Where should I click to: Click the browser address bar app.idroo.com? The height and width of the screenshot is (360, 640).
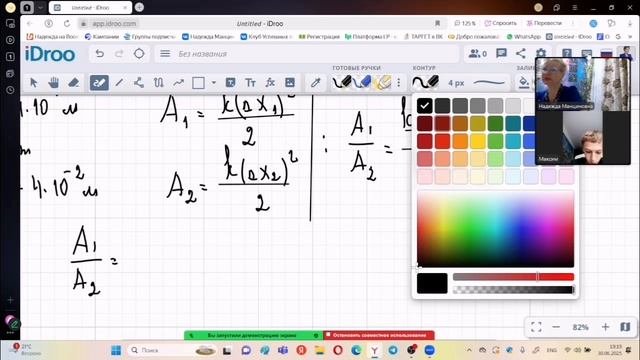coord(114,24)
